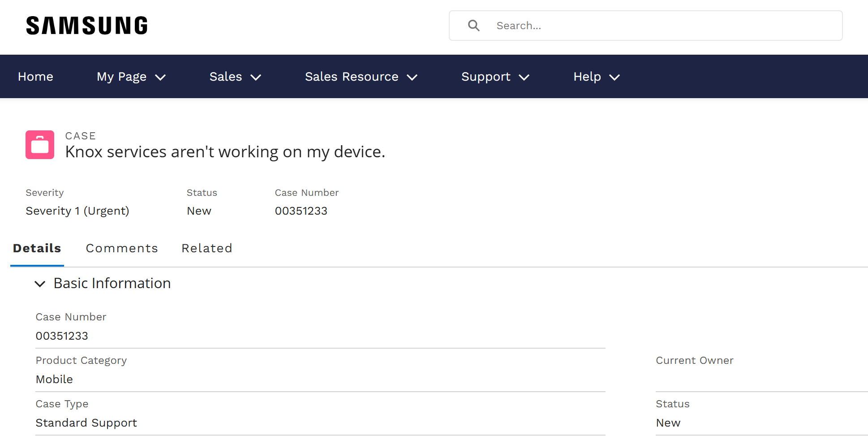Switch to the Comments tab
Image resolution: width=868 pixels, height=436 pixels.
click(x=122, y=248)
